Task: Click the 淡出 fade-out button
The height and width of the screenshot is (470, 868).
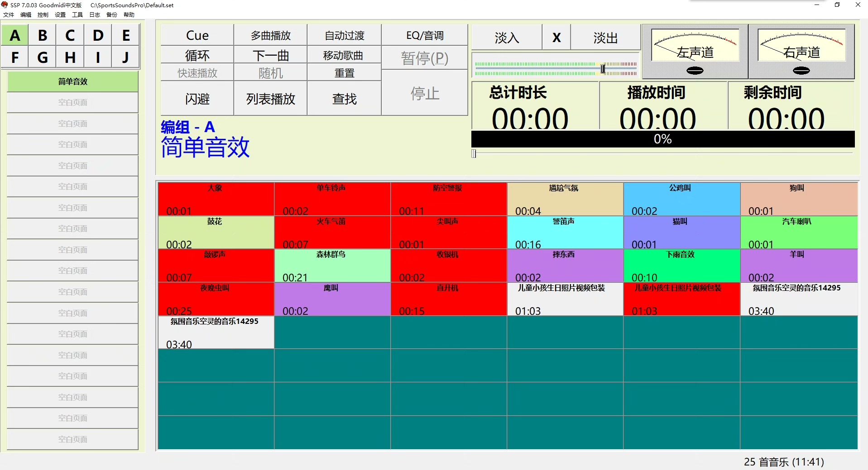Action: pyautogui.click(x=605, y=38)
